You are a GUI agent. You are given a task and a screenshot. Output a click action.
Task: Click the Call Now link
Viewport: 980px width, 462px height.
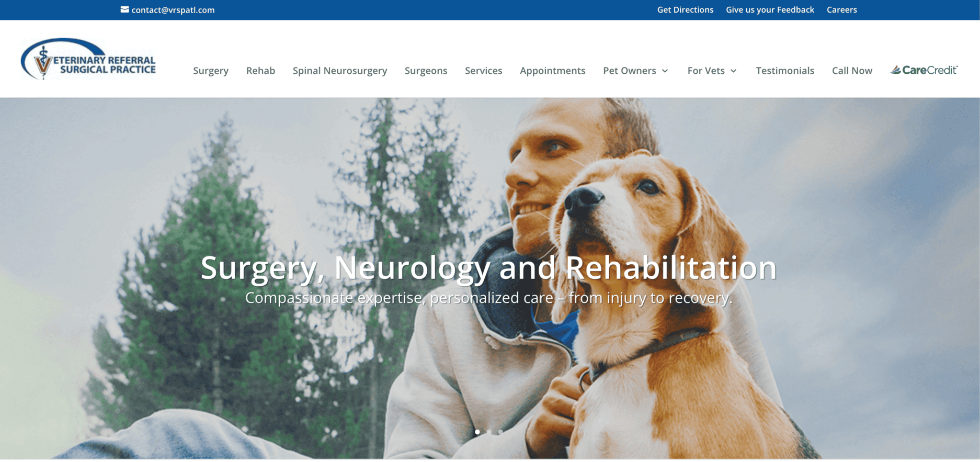pyautogui.click(x=852, y=71)
